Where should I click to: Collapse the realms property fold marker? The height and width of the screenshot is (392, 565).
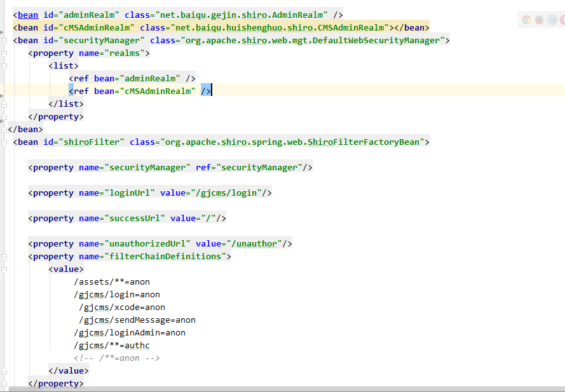pyautogui.click(x=4, y=53)
